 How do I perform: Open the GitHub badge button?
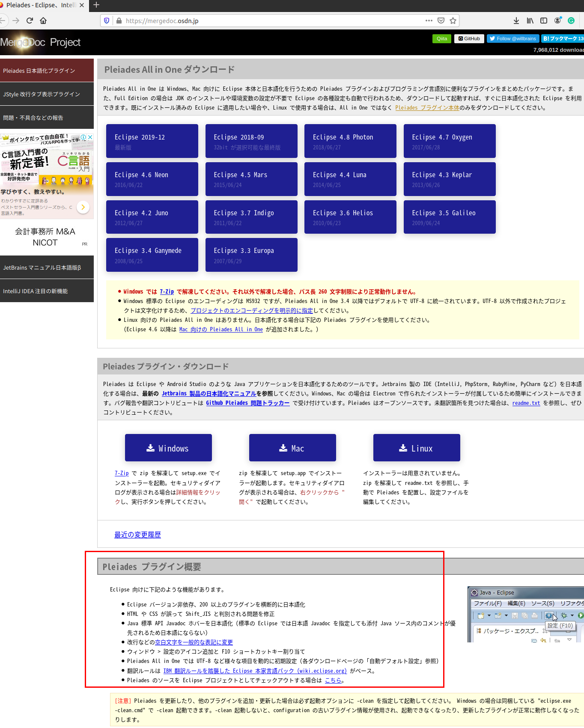[x=469, y=39]
